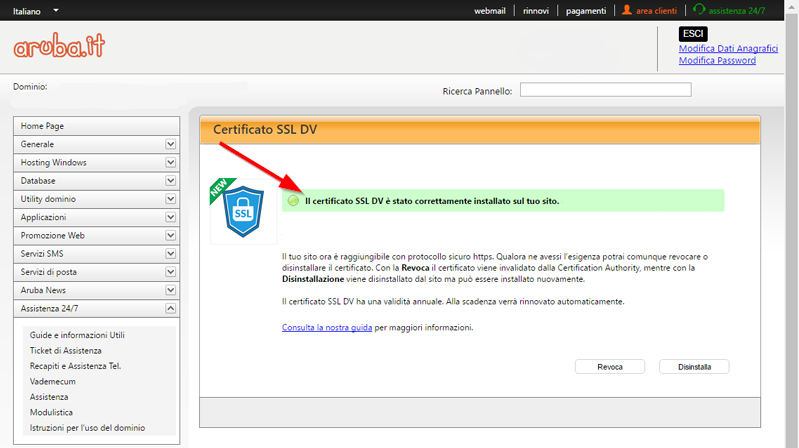The width and height of the screenshot is (799, 448).
Task: Click the Servizi di posta label
Action: point(48,272)
